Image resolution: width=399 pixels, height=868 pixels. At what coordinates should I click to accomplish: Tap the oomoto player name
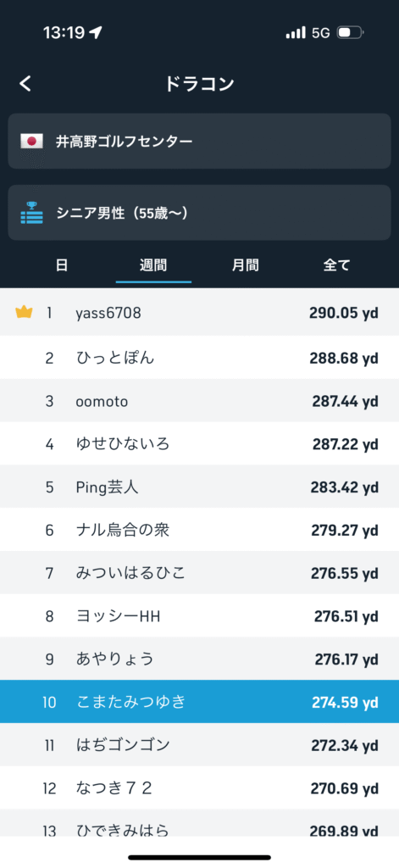102,401
